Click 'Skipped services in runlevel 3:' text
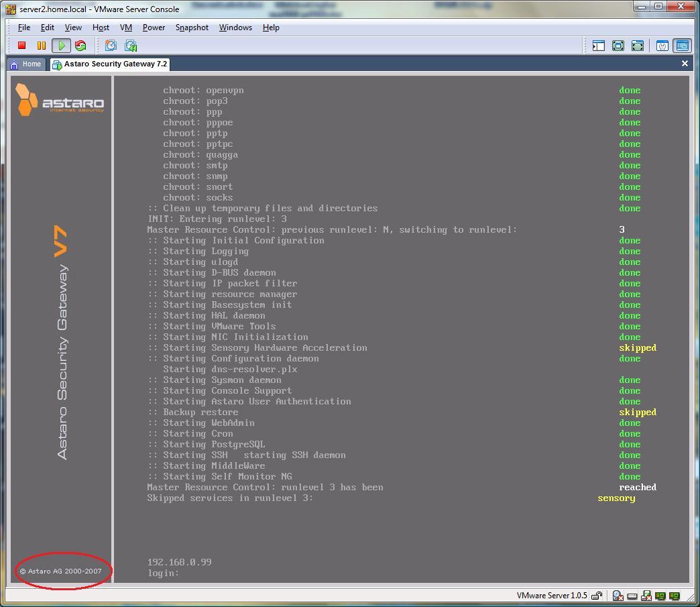The image size is (700, 607). (231, 498)
